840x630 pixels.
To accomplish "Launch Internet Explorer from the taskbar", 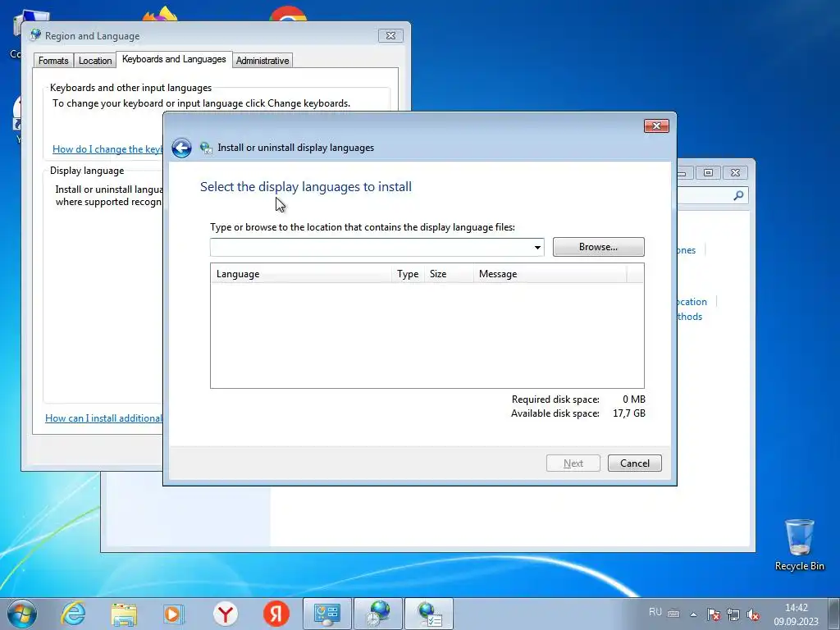I will pyautogui.click(x=73, y=614).
